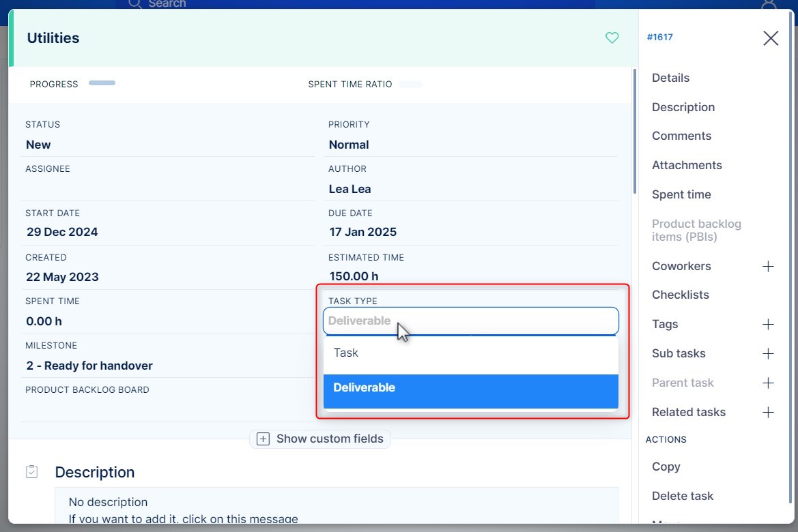This screenshot has width=798, height=532.
Task: Jump to Comments section in sidebar
Action: [x=681, y=136]
